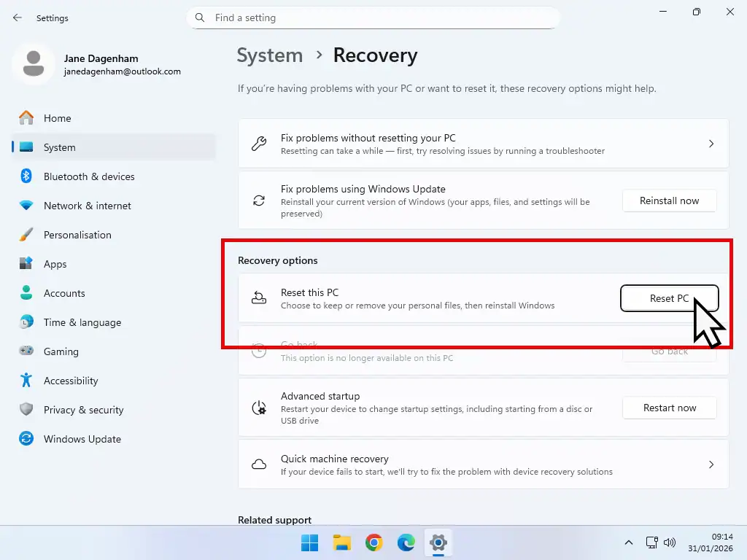Click the Reset PC button

668,298
